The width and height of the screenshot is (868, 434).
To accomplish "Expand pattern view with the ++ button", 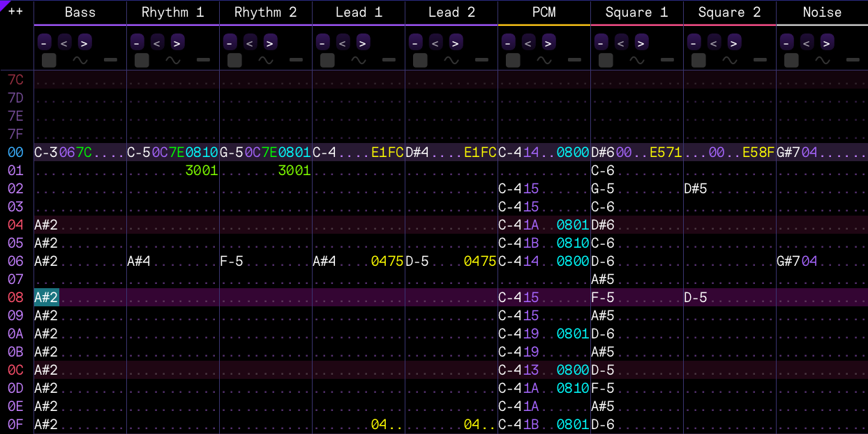I will 15,12.
